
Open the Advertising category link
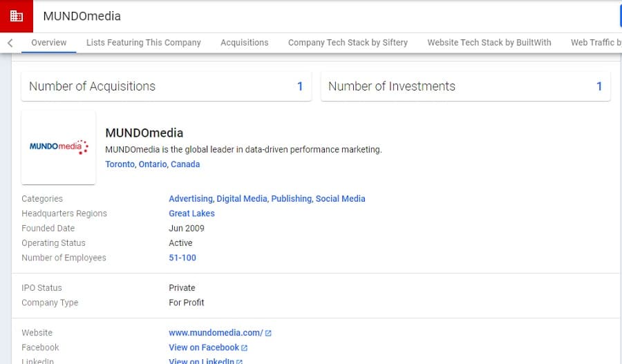pyautogui.click(x=191, y=199)
